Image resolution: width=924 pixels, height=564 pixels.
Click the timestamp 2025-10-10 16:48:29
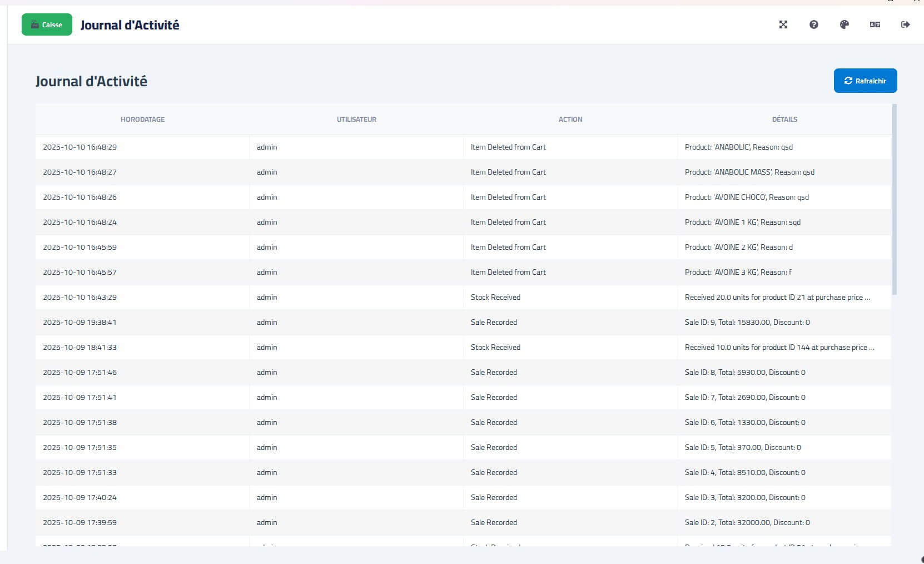[80, 147]
